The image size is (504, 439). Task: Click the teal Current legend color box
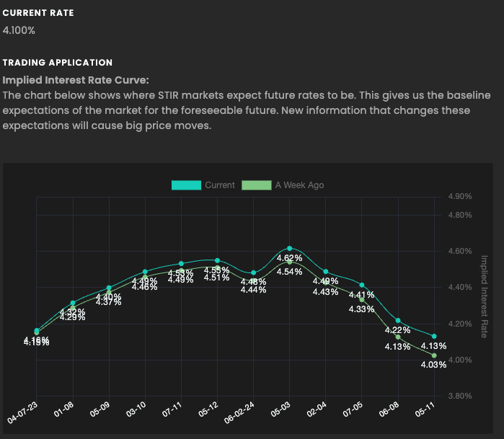(186, 185)
